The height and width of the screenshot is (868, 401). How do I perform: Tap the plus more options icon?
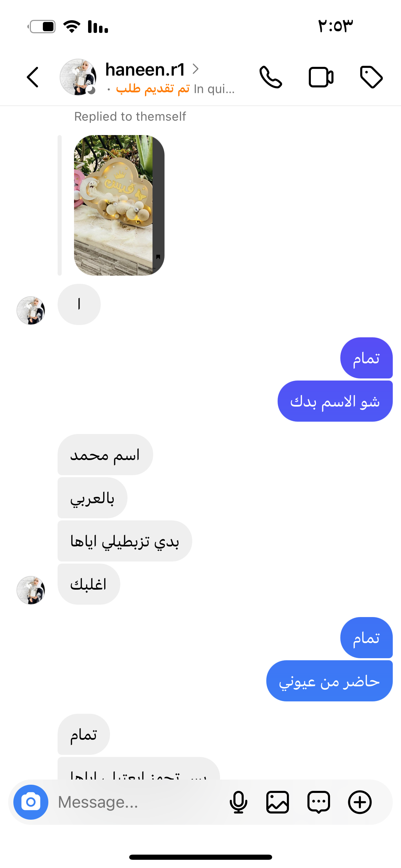click(x=360, y=802)
